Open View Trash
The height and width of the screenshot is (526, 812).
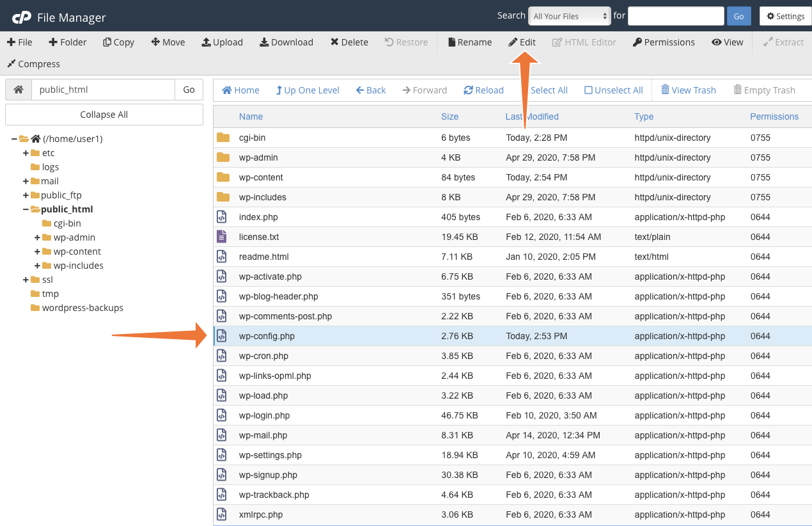pos(688,90)
